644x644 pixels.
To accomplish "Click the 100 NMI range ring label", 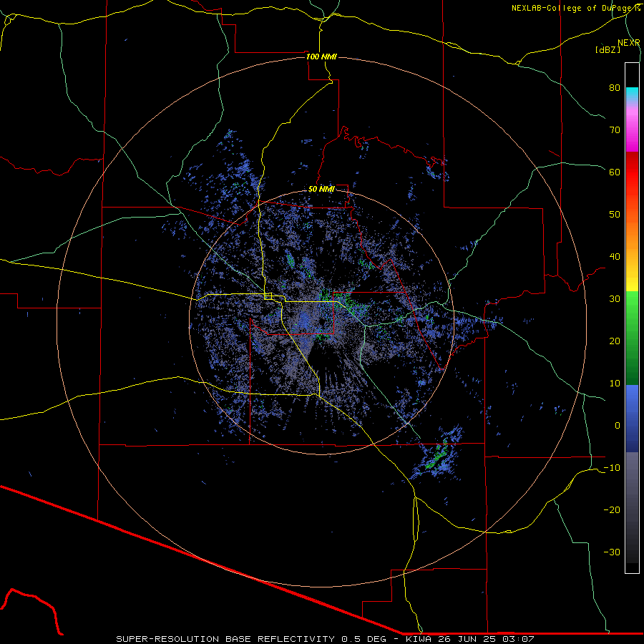I will tap(321, 57).
